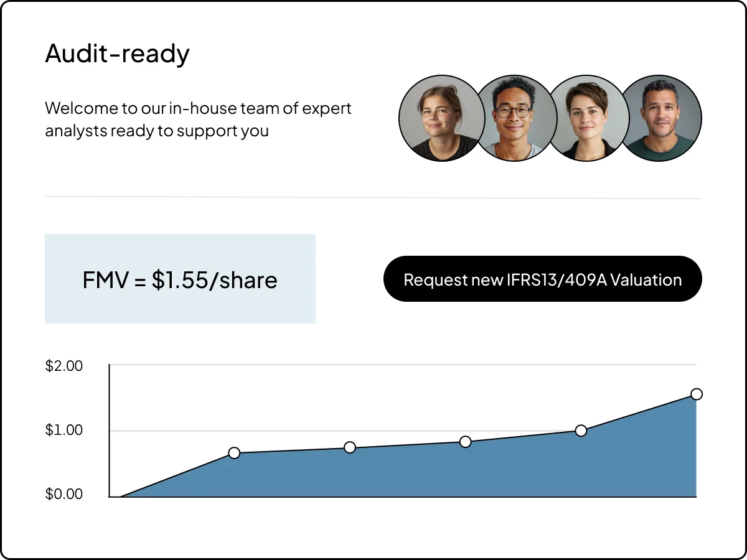Image resolution: width=747 pixels, height=560 pixels.
Task: Click the FMV = $1.55/share box
Action: point(180,279)
